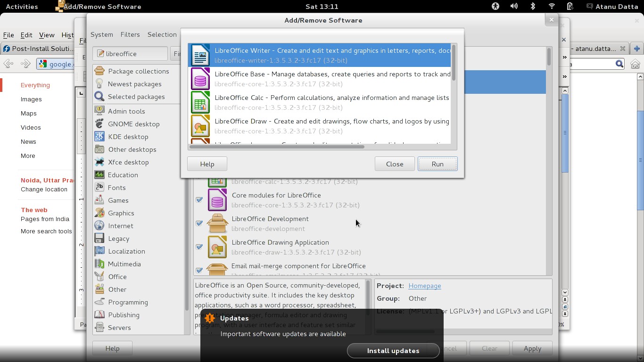This screenshot has width=644, height=362.
Task: Expand More in the Google sidebar
Action: pyautogui.click(x=27, y=156)
